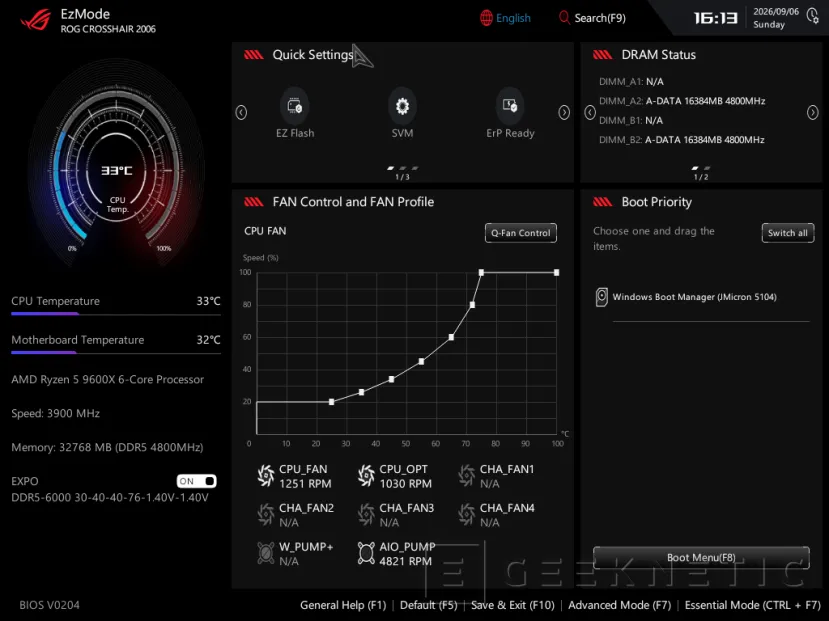Click DIMM_B2 A-DATA 16384MB 4800MHz entry
This screenshot has height=621, width=829.
point(681,140)
